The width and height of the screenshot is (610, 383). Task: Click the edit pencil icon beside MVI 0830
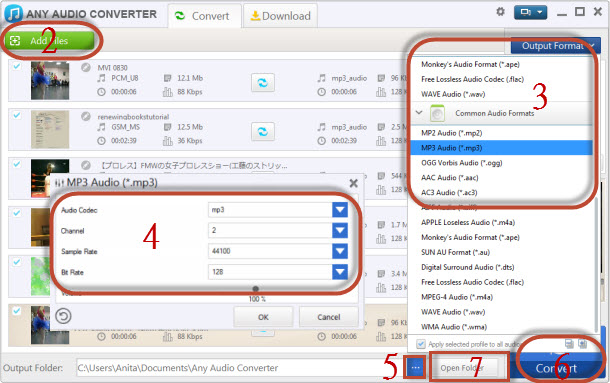[x=86, y=67]
